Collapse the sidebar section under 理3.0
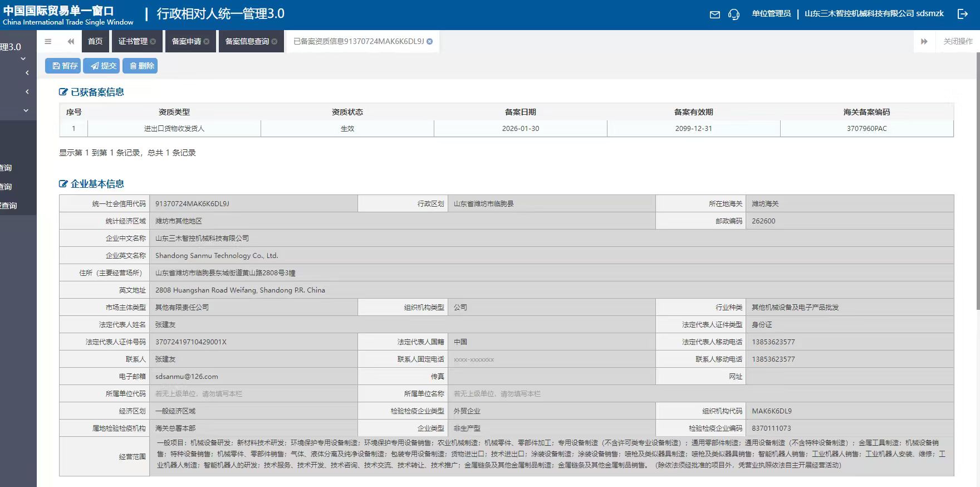The height and width of the screenshot is (487, 980). pyautogui.click(x=23, y=59)
